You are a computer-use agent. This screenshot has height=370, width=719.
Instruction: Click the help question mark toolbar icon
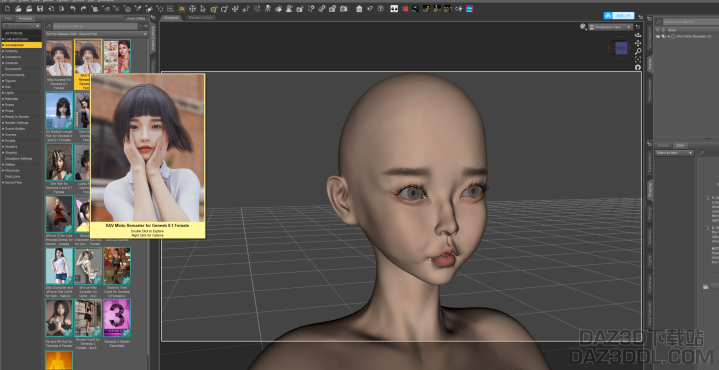click(x=381, y=9)
